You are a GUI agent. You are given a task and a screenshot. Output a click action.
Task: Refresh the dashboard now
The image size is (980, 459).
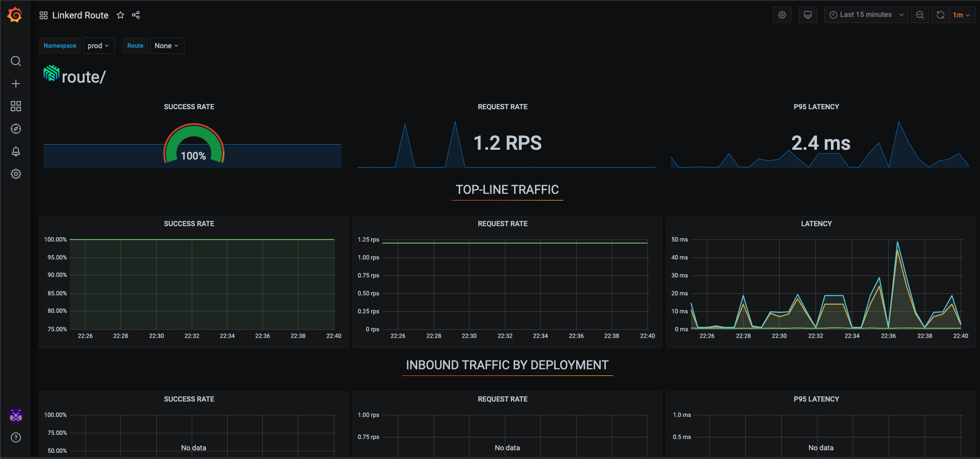941,15
